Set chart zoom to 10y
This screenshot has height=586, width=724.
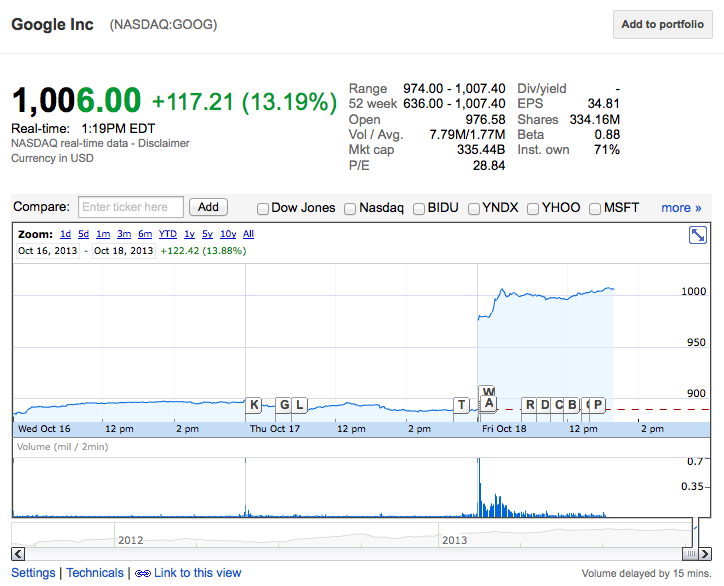point(228,234)
